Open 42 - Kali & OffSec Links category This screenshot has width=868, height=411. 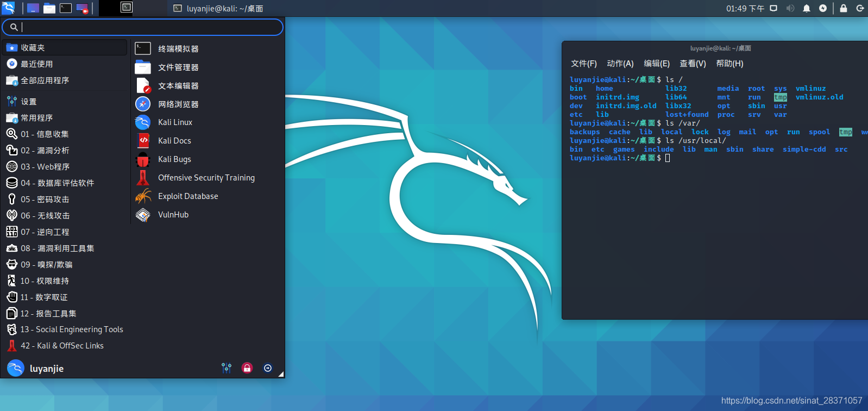click(65, 345)
